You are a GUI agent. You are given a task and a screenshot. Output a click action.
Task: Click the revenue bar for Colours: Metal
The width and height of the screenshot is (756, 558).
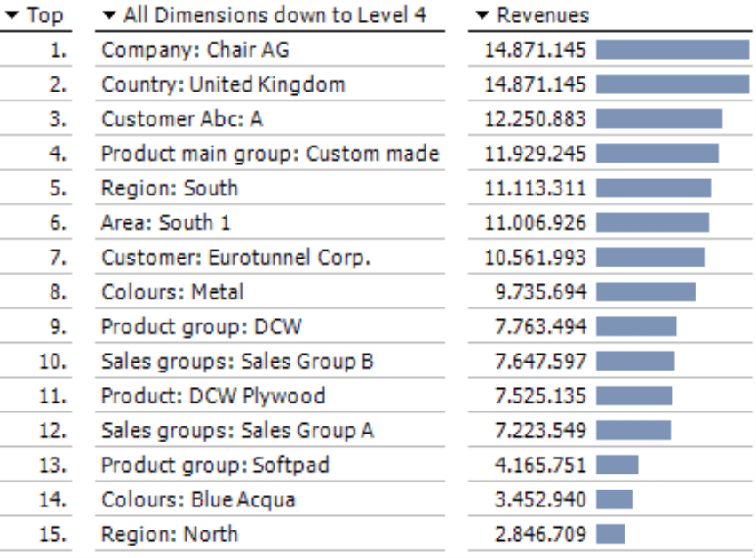coord(646,292)
